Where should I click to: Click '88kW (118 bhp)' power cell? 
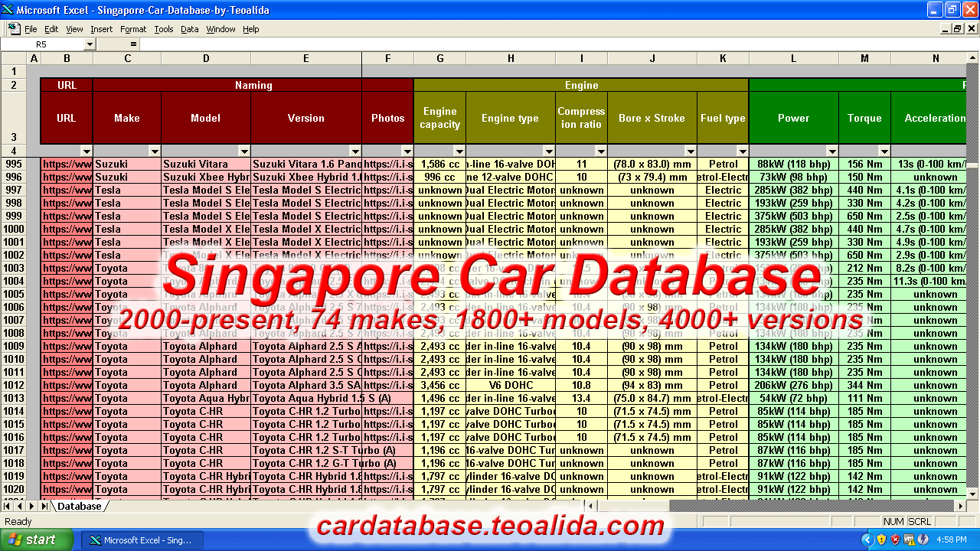tap(794, 164)
